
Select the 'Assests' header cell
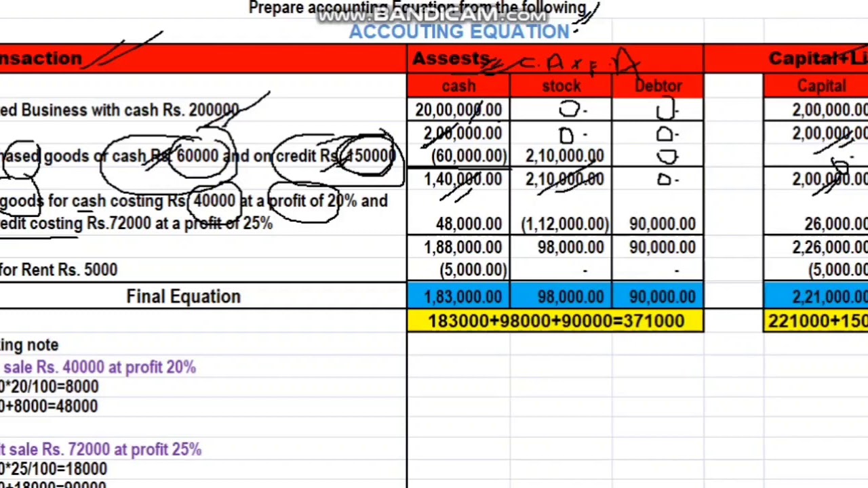pyautogui.click(x=555, y=59)
